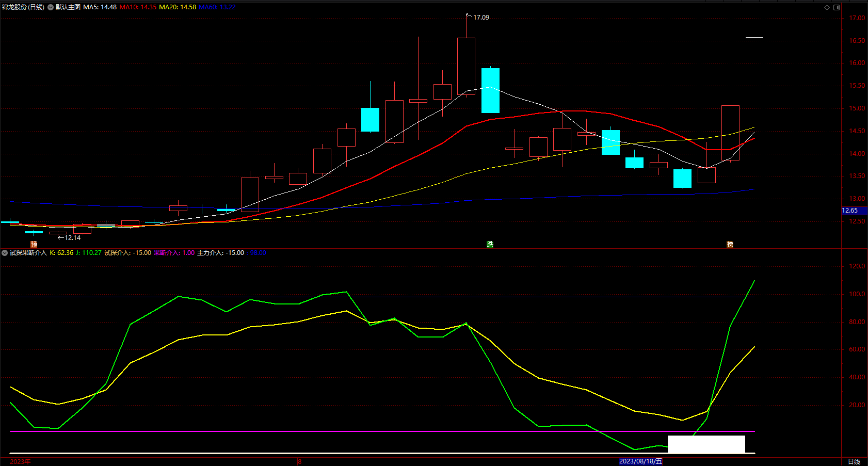Screen dimensions: 868x466
Task: Click the 12.14 low price annotation
Action: pyautogui.click(x=72, y=238)
